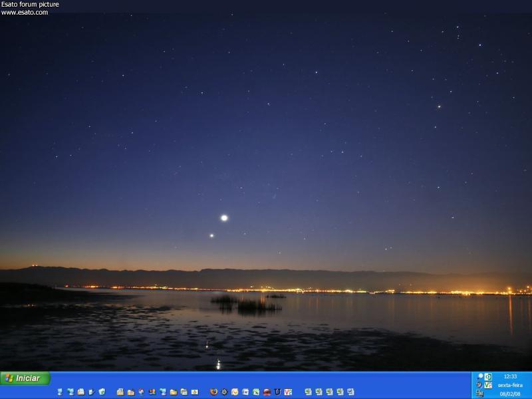This screenshot has width=532, height=399.
Task: Switch to the first Excel workbook taskbar button
Action: (308, 392)
